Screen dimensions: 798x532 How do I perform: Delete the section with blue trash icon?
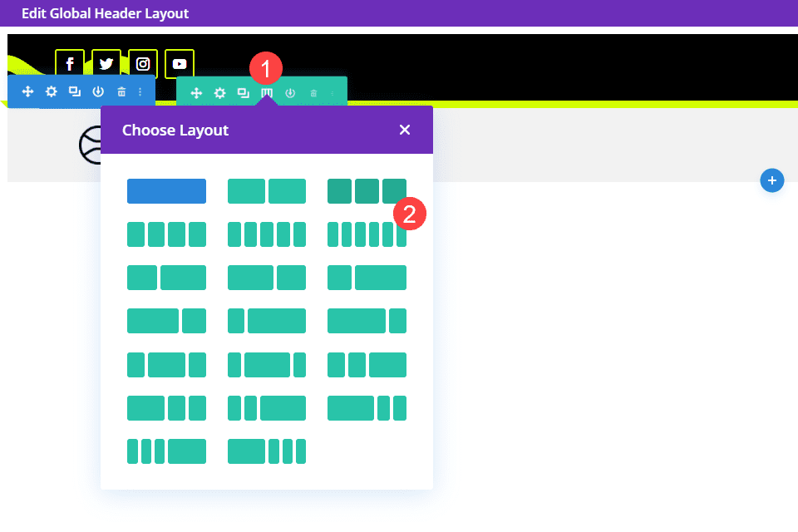(x=121, y=91)
